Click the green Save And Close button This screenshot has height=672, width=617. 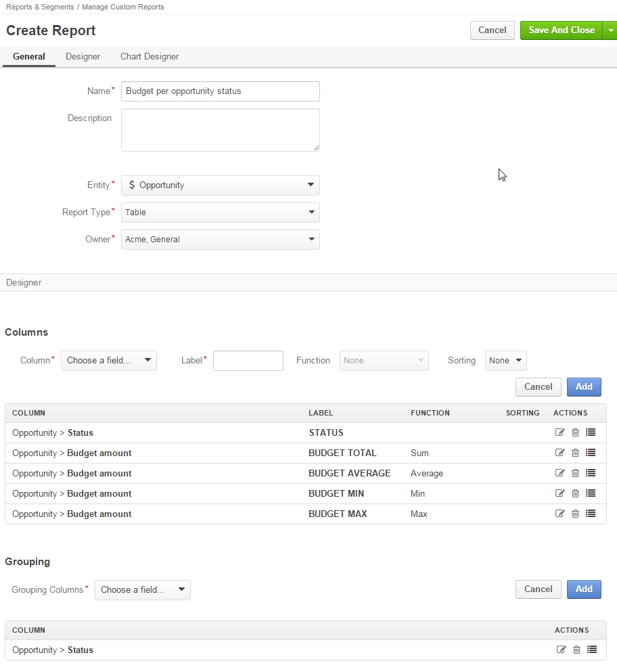coord(562,30)
